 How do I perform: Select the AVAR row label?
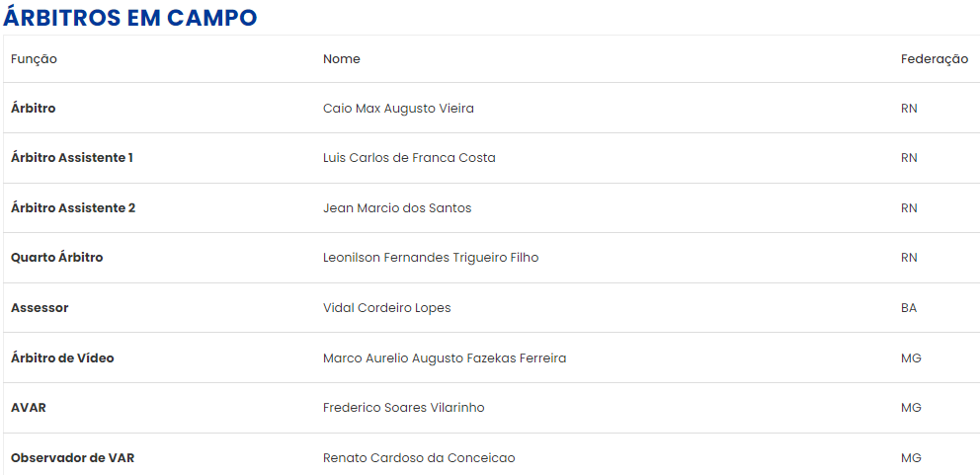28,408
